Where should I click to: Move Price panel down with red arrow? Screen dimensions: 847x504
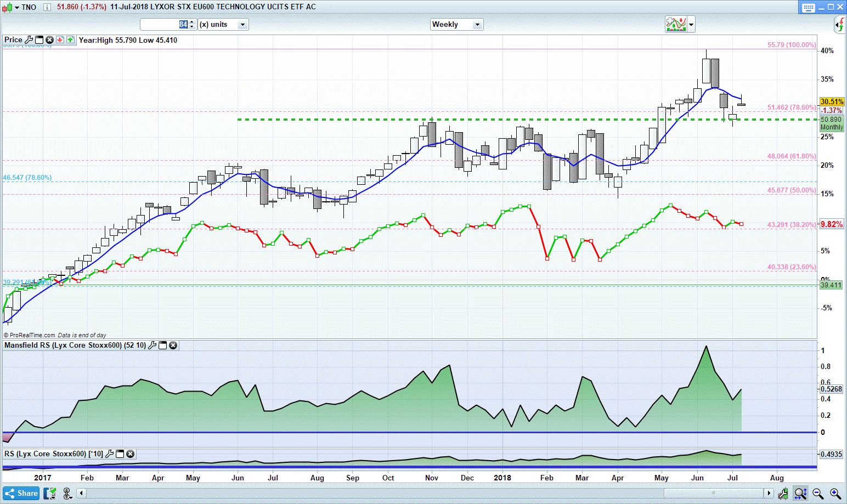point(60,39)
